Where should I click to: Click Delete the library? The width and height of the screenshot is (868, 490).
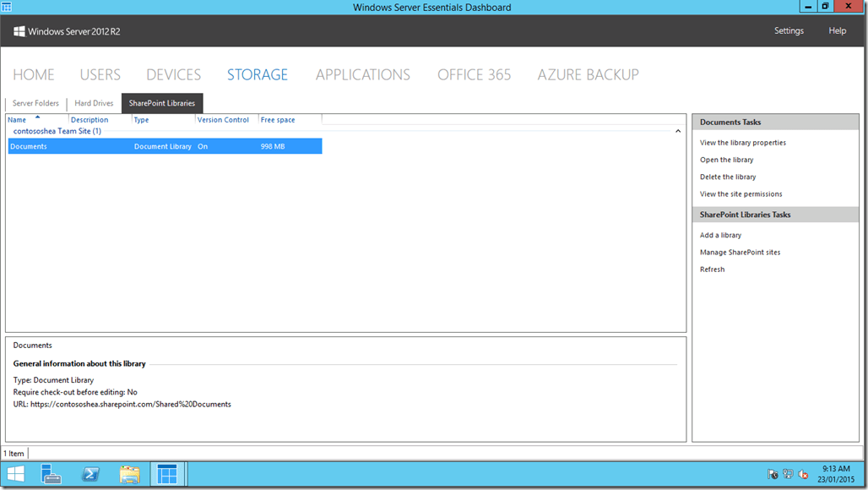[725, 177]
